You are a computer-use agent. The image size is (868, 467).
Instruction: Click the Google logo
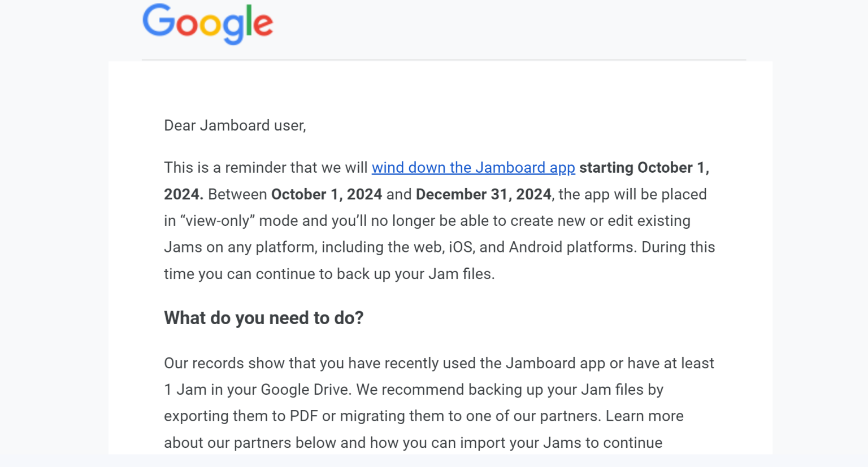click(207, 23)
